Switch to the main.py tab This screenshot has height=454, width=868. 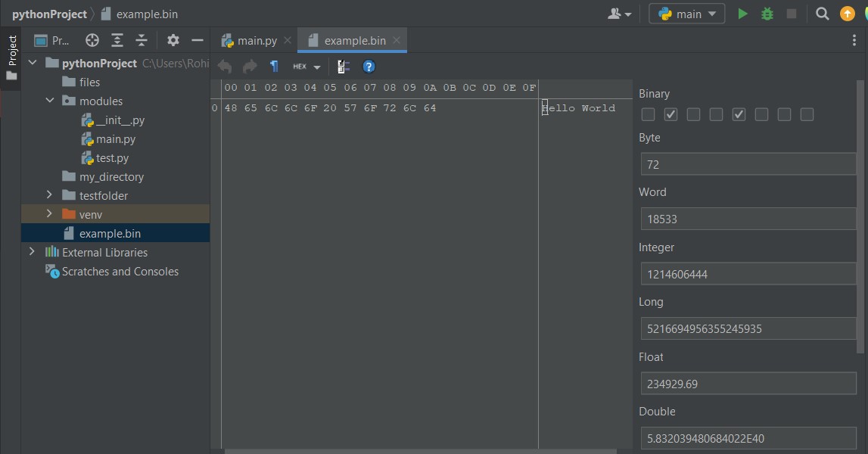[256, 39]
